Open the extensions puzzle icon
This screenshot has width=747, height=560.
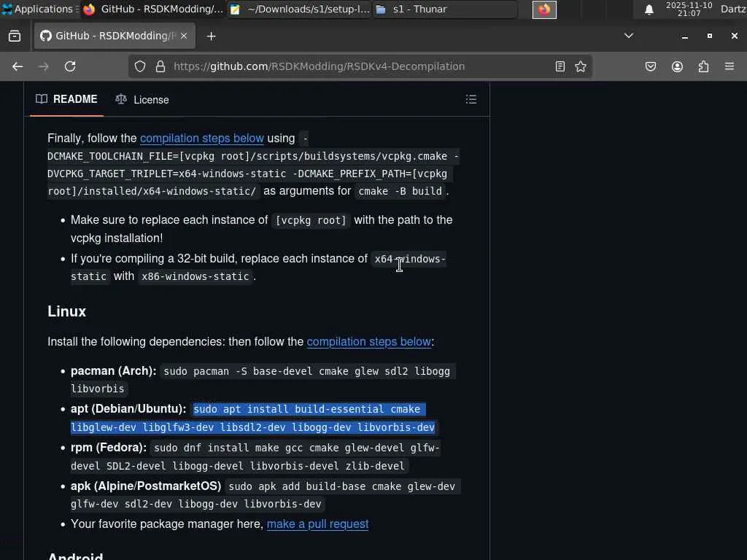click(703, 66)
